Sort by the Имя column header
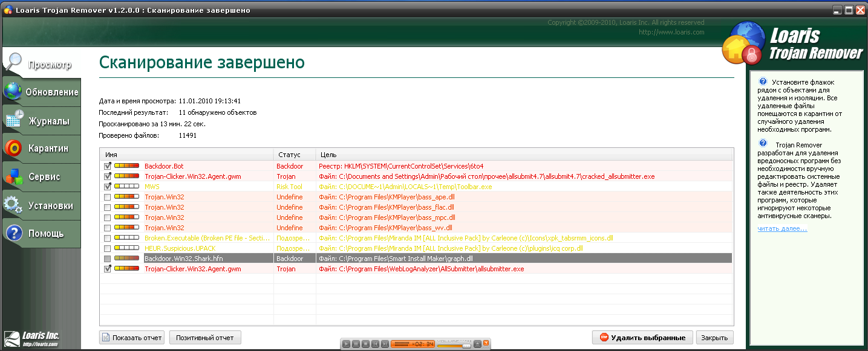868x351 pixels. point(186,155)
